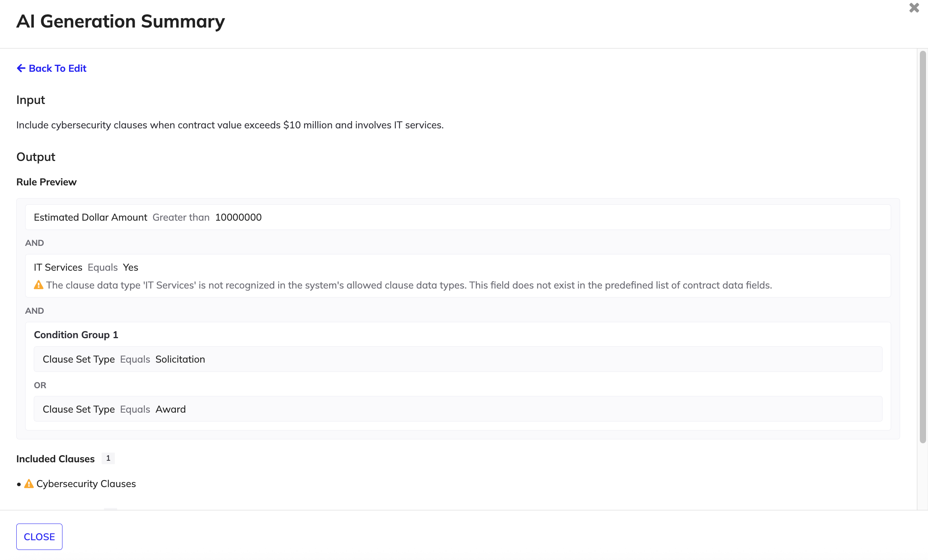Close the dialog with the X icon
Image resolution: width=928 pixels, height=560 pixels.
pyautogui.click(x=914, y=8)
